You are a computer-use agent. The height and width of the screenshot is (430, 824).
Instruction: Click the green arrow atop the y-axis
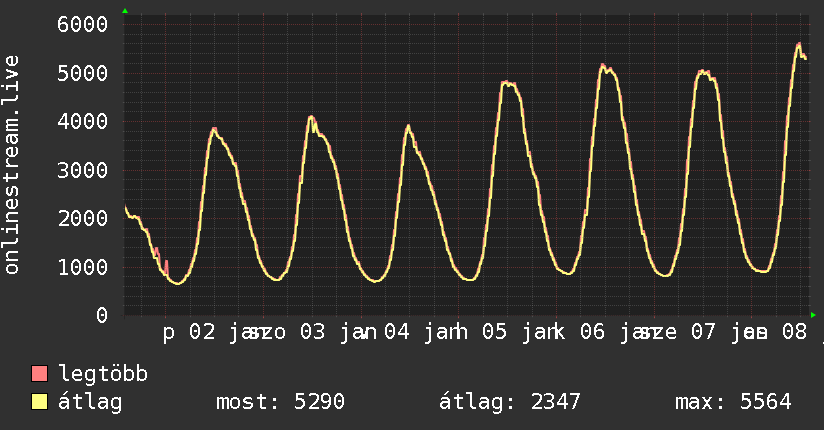[x=125, y=11]
